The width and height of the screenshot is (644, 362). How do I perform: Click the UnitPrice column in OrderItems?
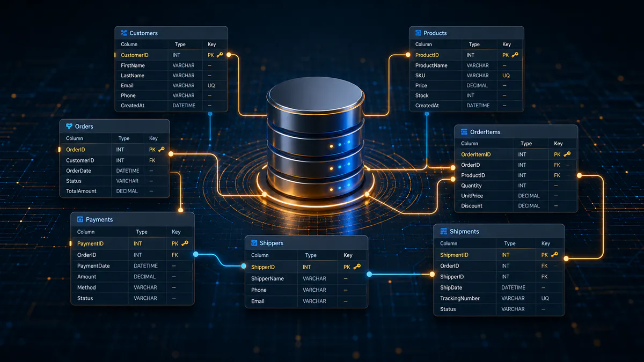[472, 196]
